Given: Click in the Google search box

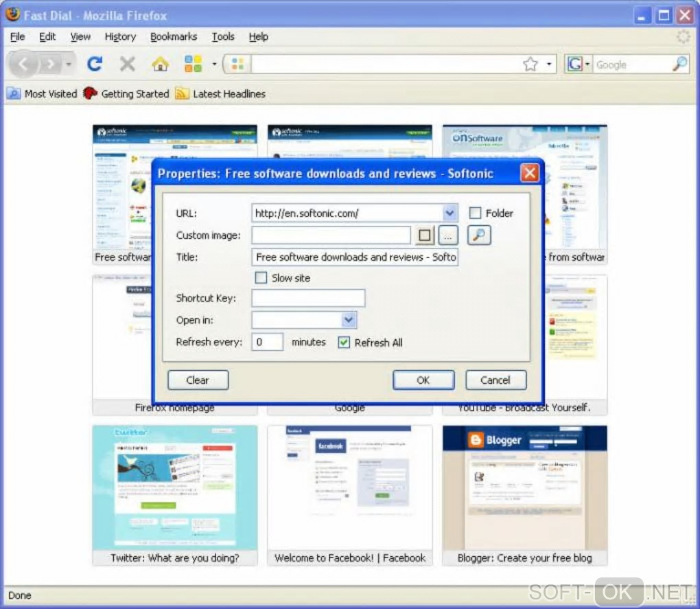Looking at the screenshot, I should [x=631, y=65].
